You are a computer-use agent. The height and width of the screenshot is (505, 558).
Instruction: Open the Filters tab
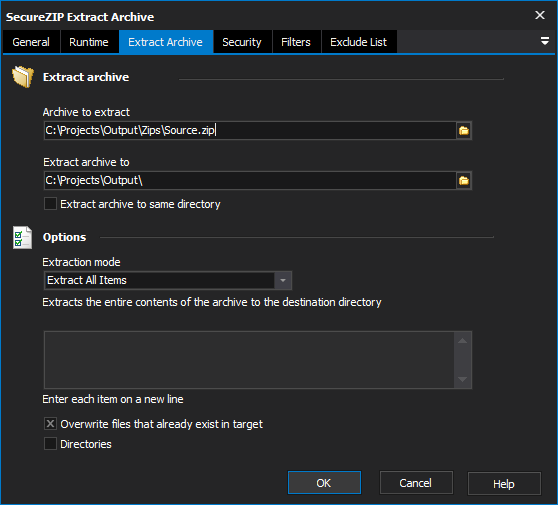coord(296,42)
